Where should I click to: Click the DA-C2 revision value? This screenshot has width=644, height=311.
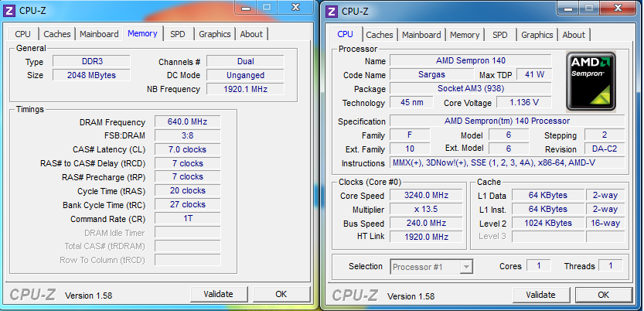point(605,149)
